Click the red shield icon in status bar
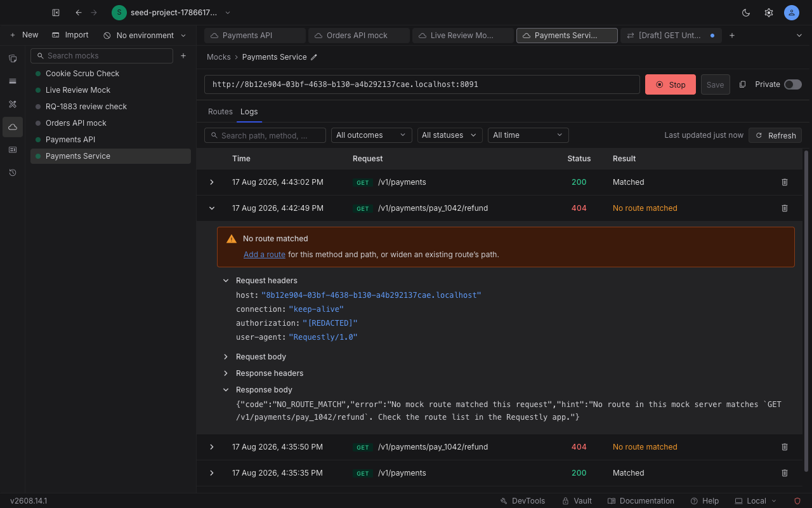The width and height of the screenshot is (812, 508). [x=797, y=501]
